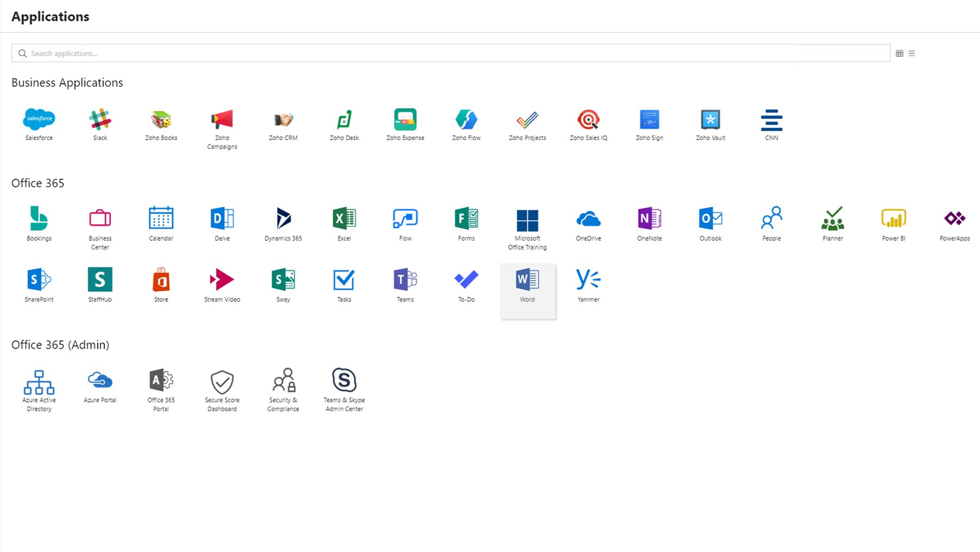Launch Slack from Business Applications

click(x=100, y=120)
